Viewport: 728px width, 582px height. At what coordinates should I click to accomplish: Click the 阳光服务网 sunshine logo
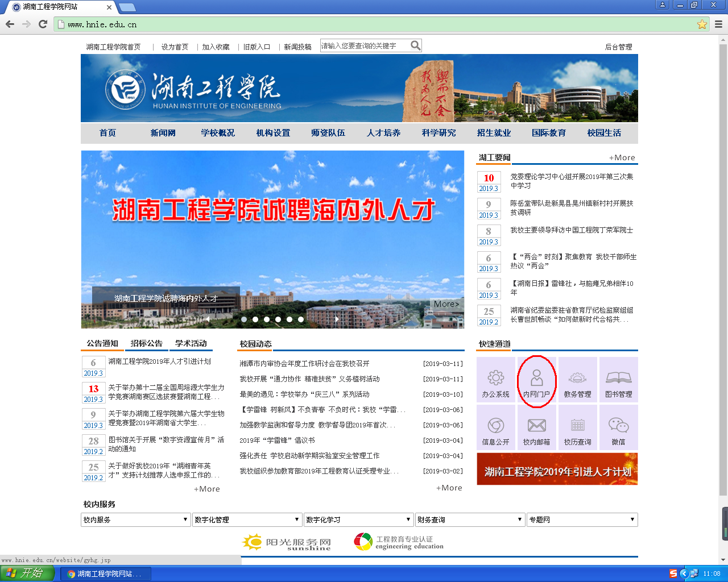point(286,542)
